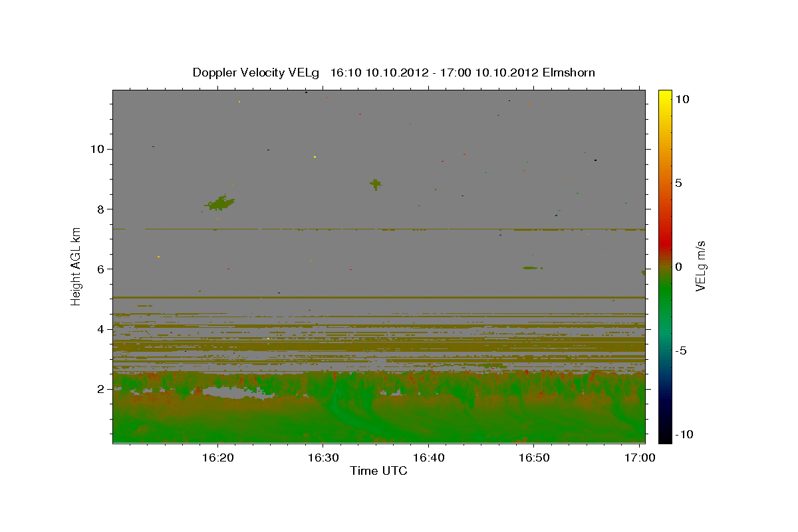Image resolution: width=798 pixels, height=532 pixels.
Task: Click the red region of the colorbar
Action: tap(665, 243)
